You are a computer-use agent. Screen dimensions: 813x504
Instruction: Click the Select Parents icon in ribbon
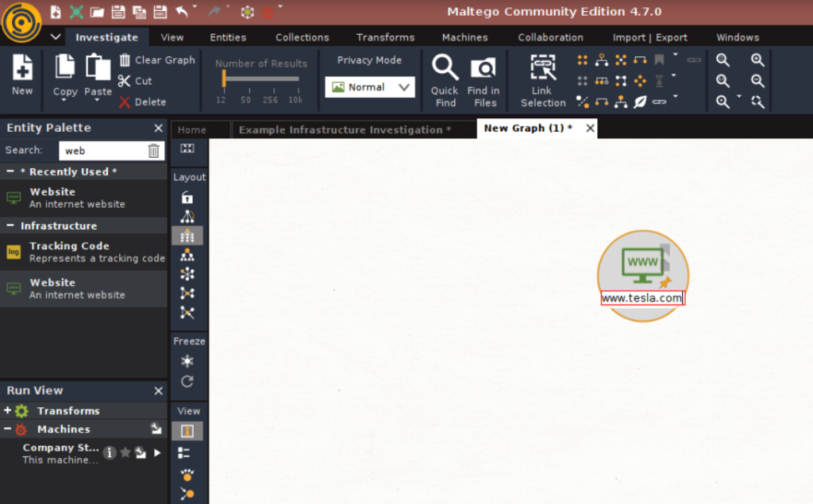tap(602, 60)
